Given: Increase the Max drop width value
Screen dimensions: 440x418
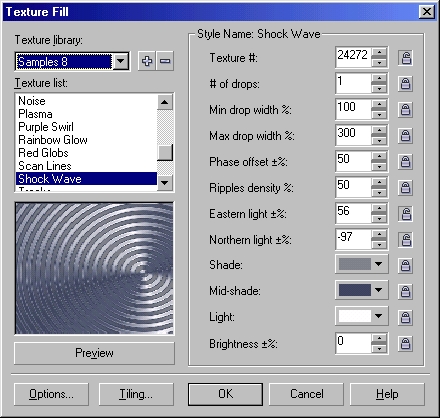Looking at the screenshot, I should coord(379,130).
